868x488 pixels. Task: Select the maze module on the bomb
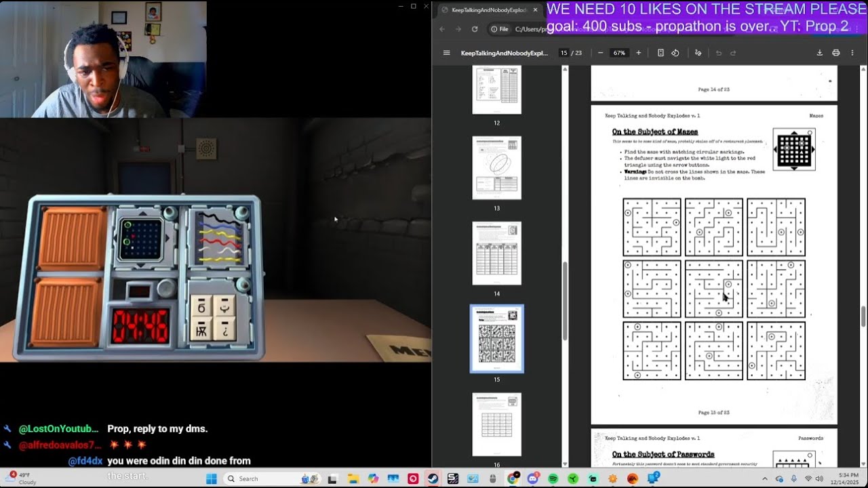tap(144, 237)
